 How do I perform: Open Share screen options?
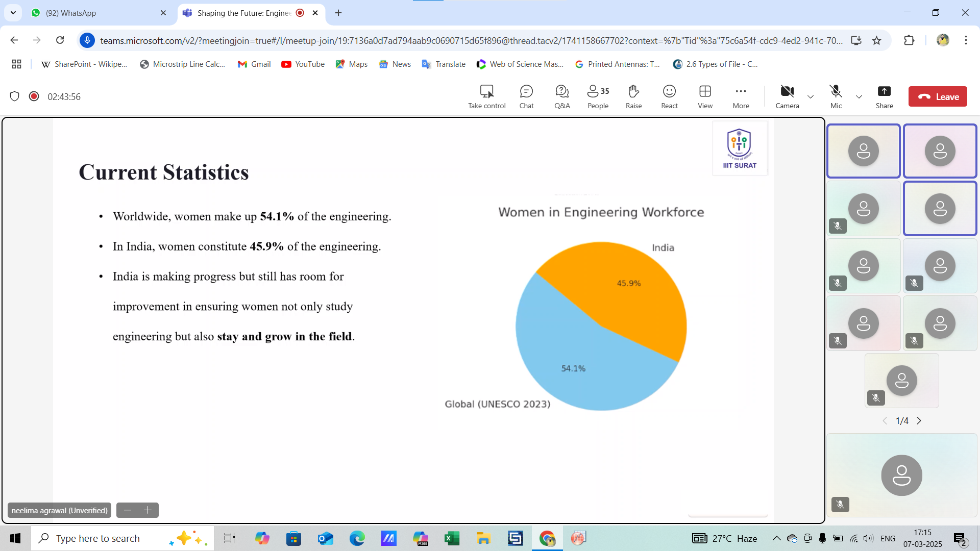tap(884, 96)
